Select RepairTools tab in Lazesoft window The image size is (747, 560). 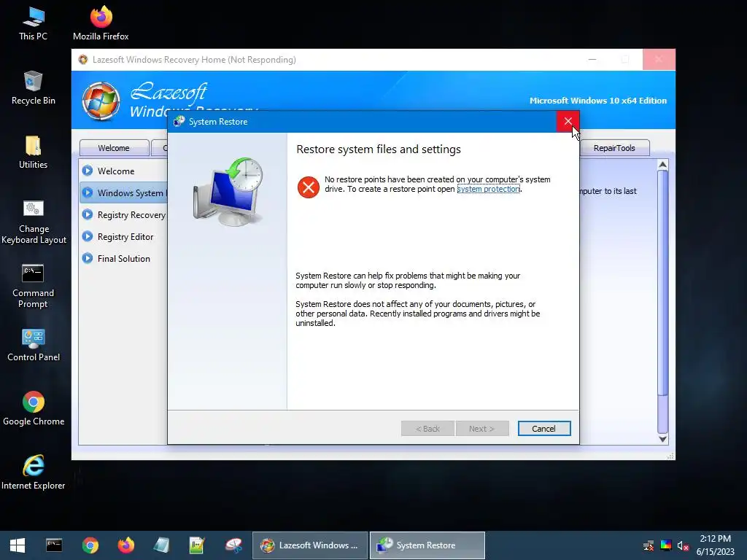(x=614, y=148)
